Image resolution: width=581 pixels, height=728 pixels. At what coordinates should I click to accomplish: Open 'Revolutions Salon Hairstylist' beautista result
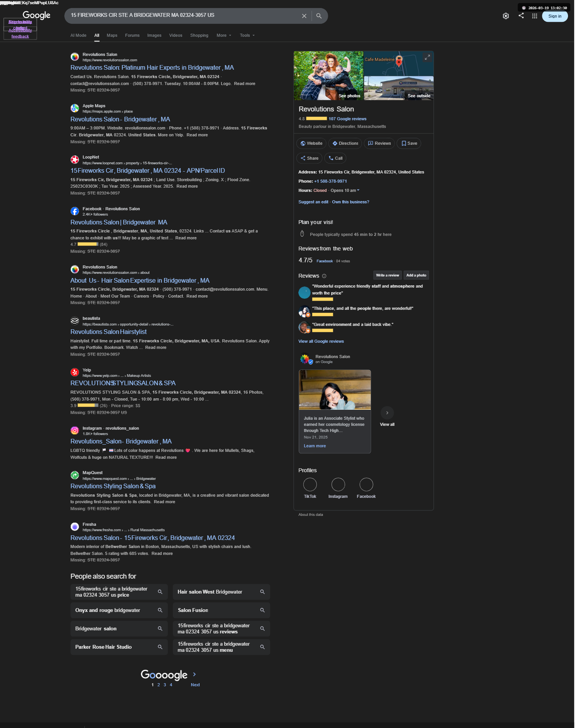pyautogui.click(x=108, y=332)
